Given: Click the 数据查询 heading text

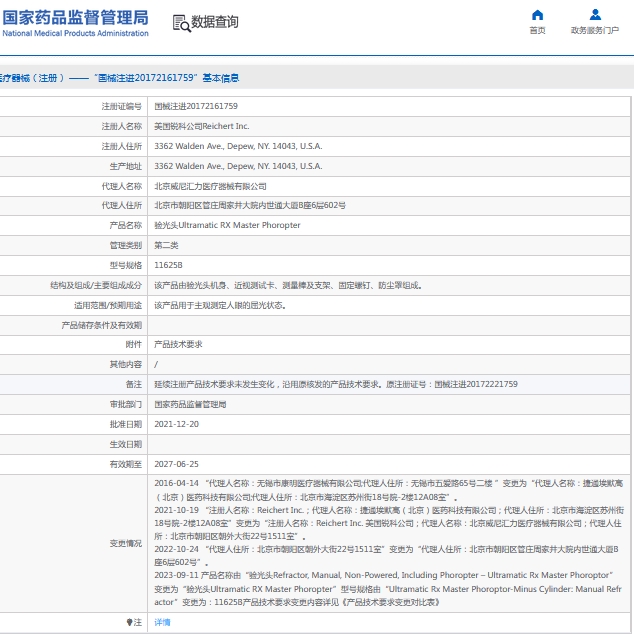Looking at the screenshot, I should pyautogui.click(x=215, y=22).
